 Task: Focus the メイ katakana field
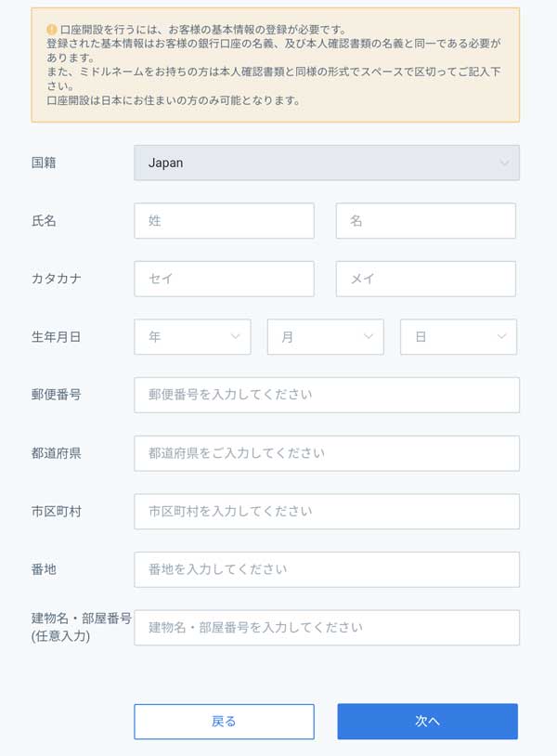coord(425,279)
